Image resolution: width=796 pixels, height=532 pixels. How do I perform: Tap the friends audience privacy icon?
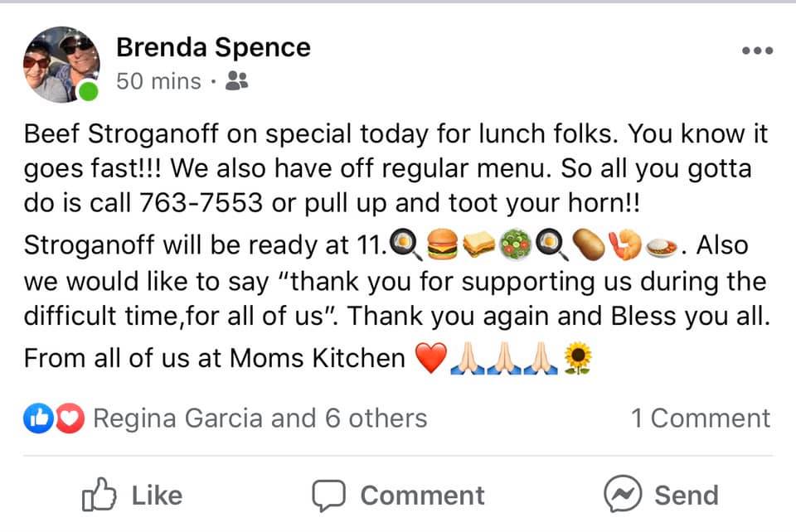click(236, 81)
